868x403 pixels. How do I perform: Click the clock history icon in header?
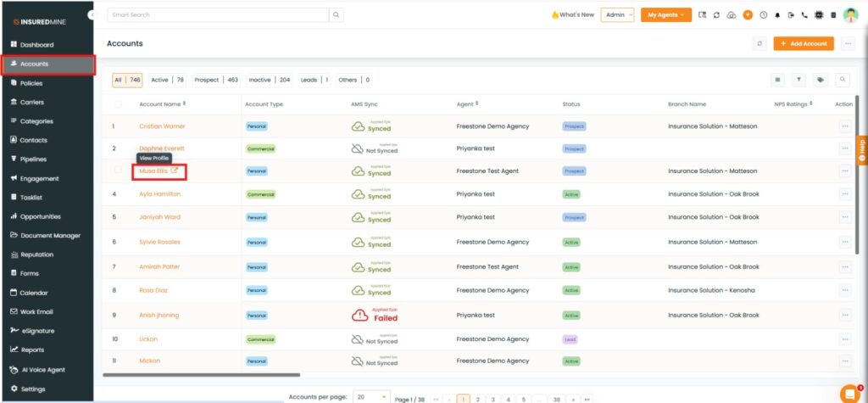(x=764, y=15)
